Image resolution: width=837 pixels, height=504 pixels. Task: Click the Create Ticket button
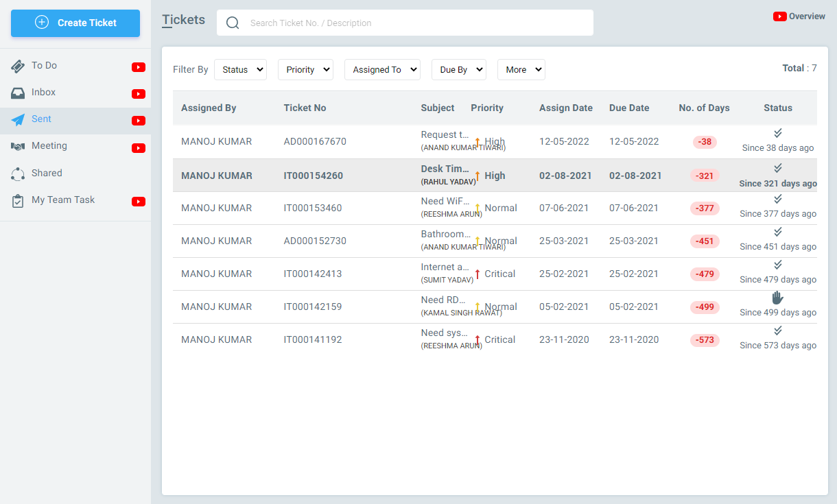[x=75, y=23]
